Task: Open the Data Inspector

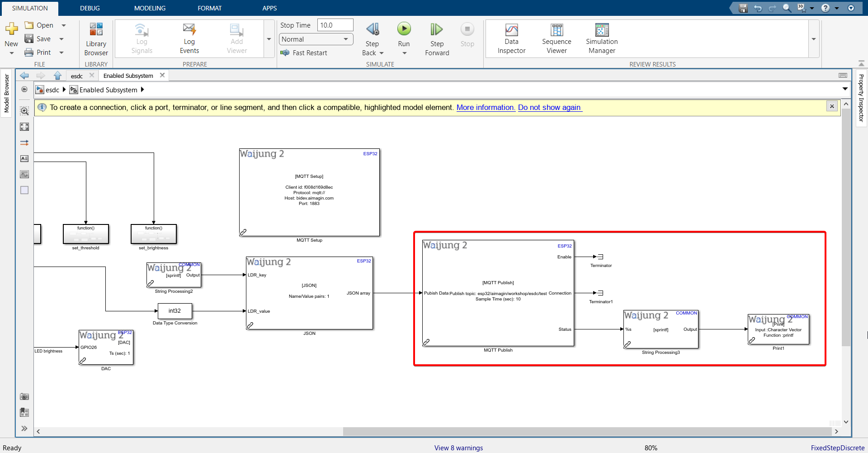Action: (x=511, y=38)
